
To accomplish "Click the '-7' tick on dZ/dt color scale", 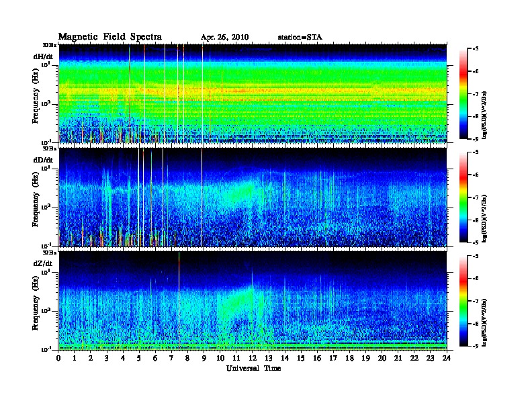I will (476, 301).
